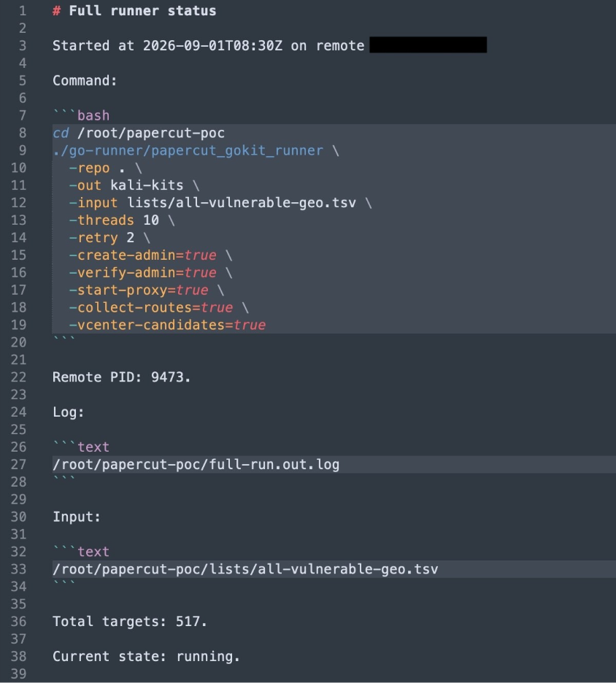Select line number 22 in the gutter

(x=18, y=377)
